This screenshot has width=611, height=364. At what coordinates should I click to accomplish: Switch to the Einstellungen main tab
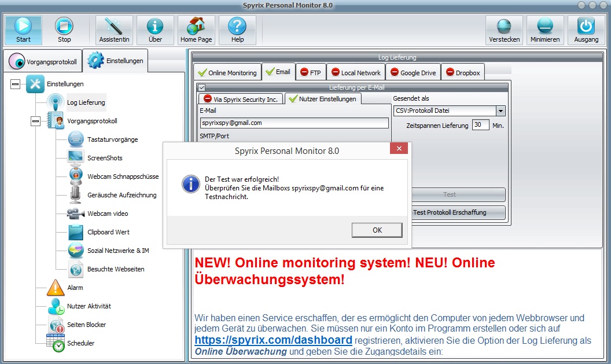point(115,61)
